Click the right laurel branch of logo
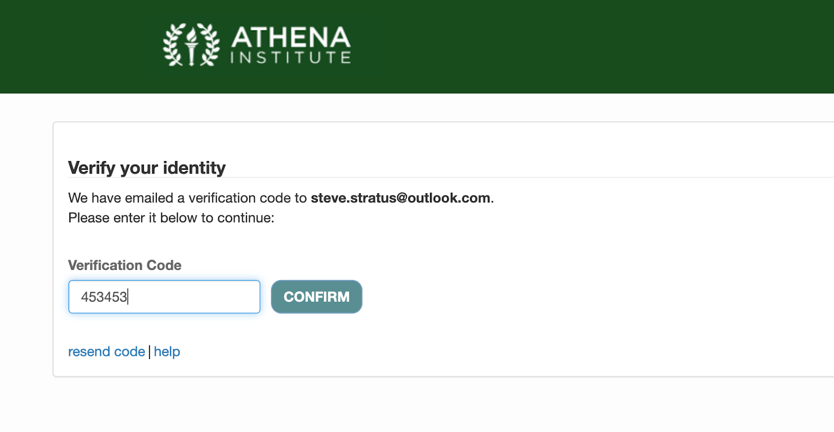The image size is (834, 432). click(210, 46)
